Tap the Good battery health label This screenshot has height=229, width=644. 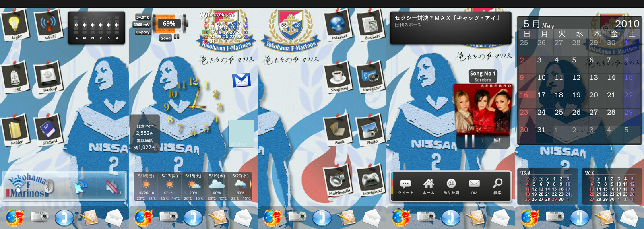click(165, 38)
